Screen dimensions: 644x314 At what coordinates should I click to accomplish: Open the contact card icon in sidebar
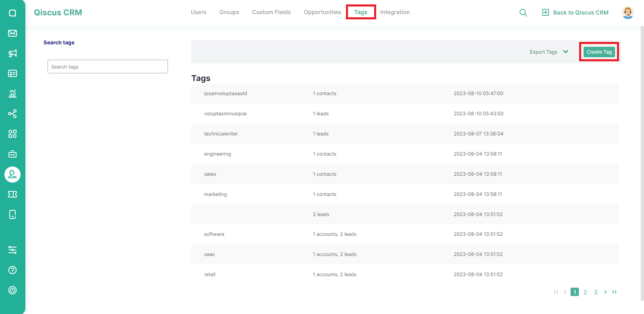click(12, 73)
